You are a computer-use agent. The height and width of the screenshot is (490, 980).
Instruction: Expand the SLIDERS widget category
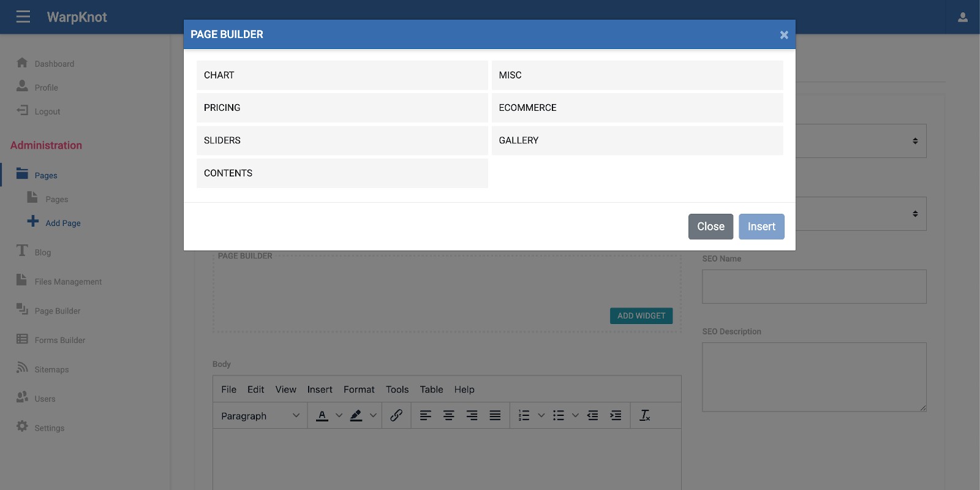click(342, 140)
